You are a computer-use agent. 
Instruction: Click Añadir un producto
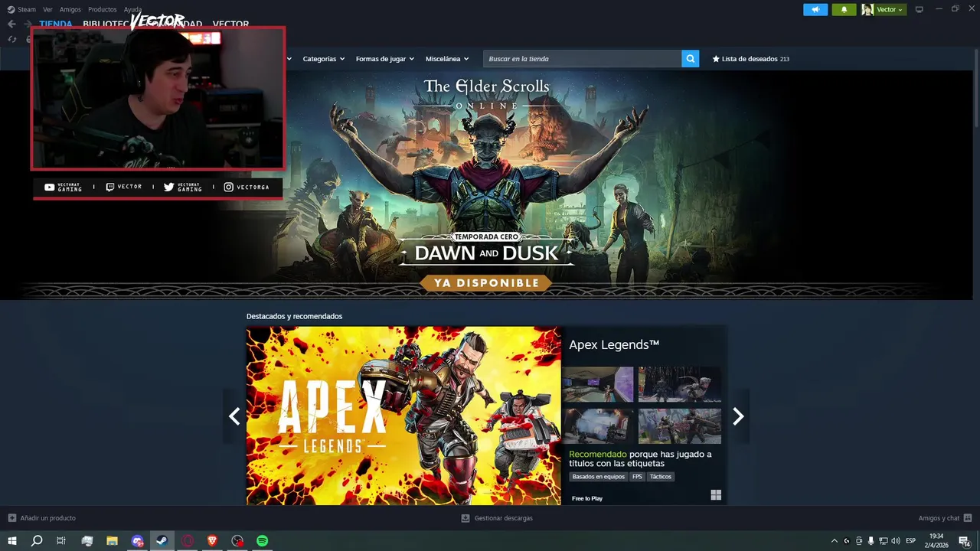click(x=42, y=518)
